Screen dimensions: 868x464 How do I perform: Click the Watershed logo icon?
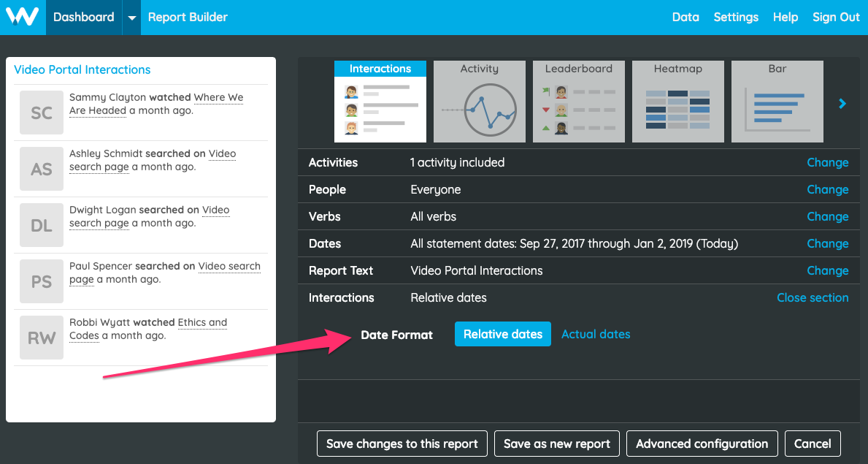pos(22,17)
